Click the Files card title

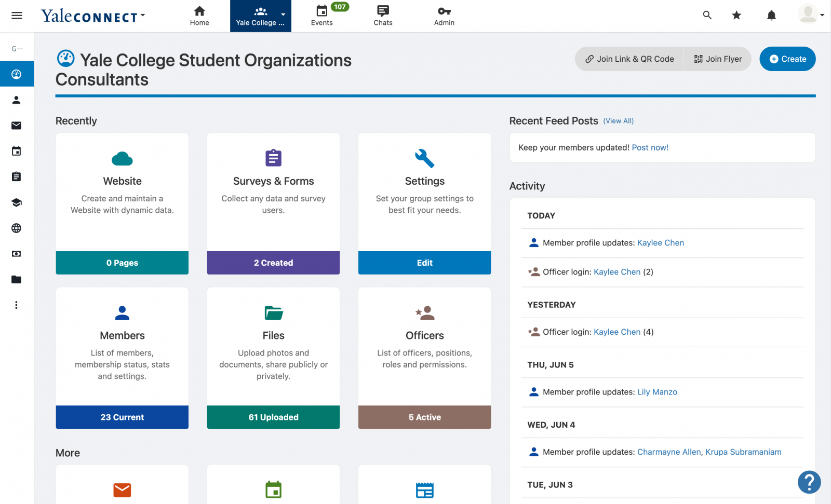click(x=273, y=336)
